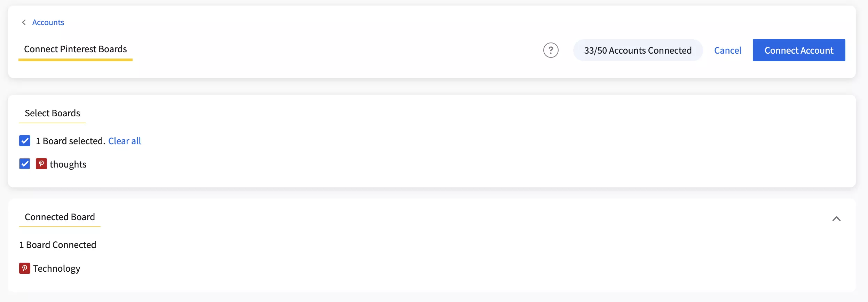Click the back chevron next to Accounts
The image size is (868, 302).
coord(24,22)
